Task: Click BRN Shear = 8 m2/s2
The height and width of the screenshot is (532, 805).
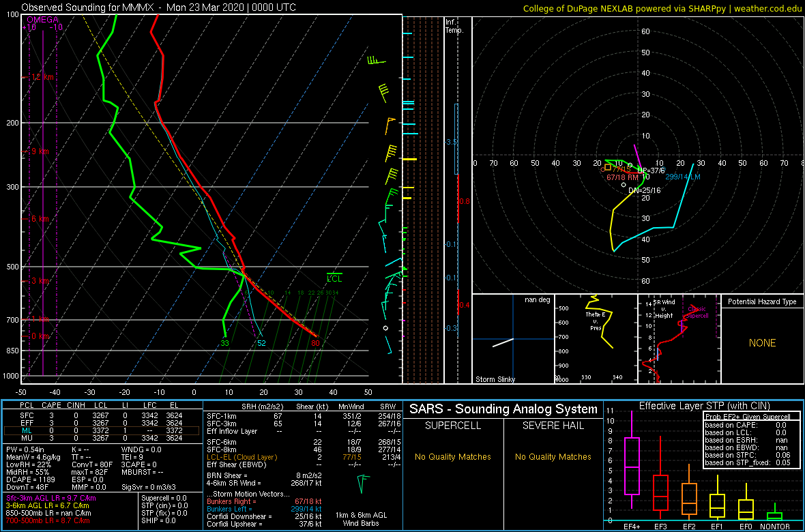Action: pyautogui.click(x=265, y=475)
